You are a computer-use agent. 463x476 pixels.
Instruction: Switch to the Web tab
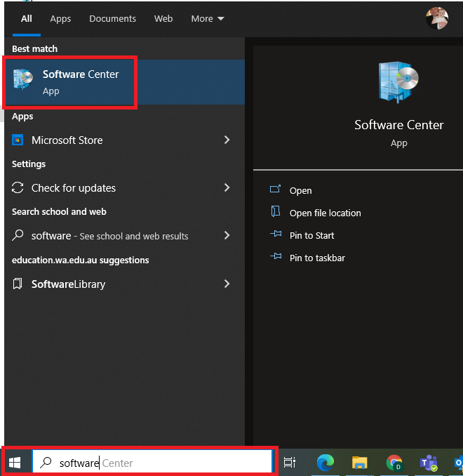pos(163,19)
